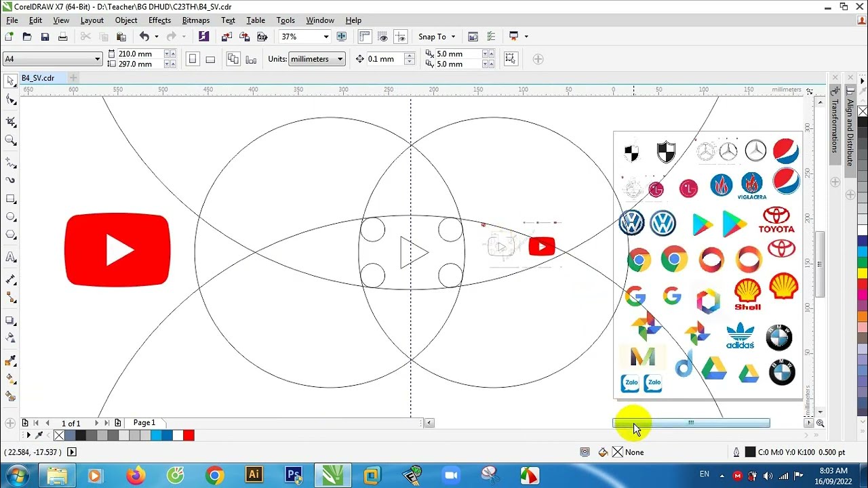Select the Drop Shadow tool
This screenshot has height=488, width=868.
click(10, 321)
